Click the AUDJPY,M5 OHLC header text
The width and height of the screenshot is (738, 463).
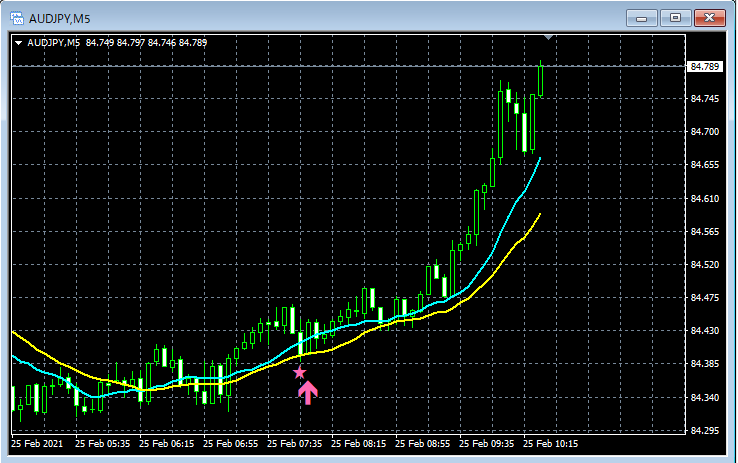(117, 43)
